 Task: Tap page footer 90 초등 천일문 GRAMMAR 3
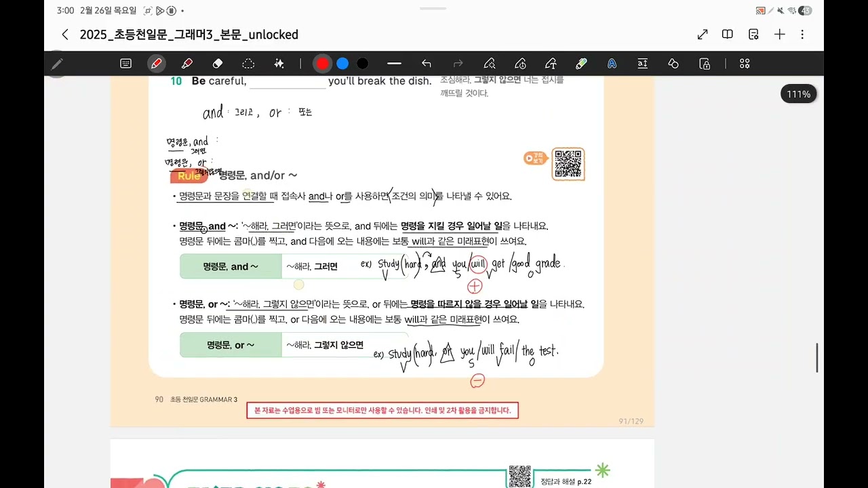pyautogui.click(x=197, y=399)
